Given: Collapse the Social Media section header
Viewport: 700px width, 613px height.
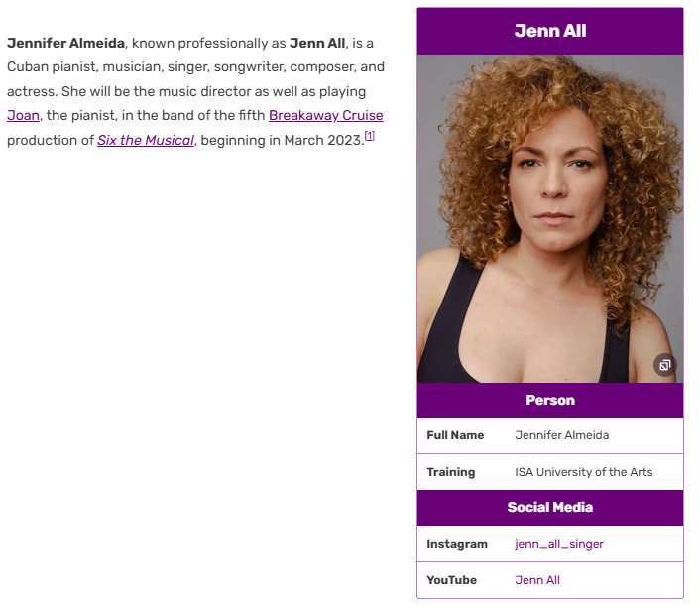Looking at the screenshot, I should [x=550, y=507].
